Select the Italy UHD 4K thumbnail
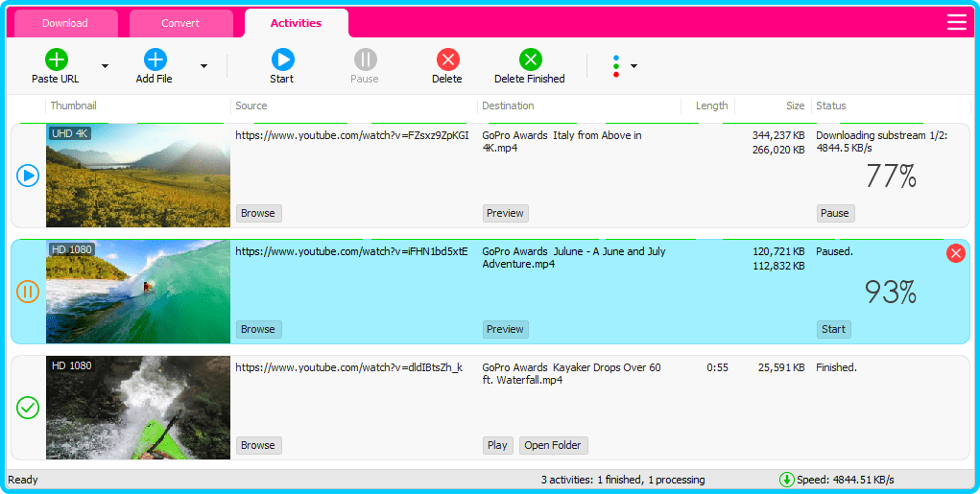Viewport: 980px width, 494px height. (x=138, y=176)
